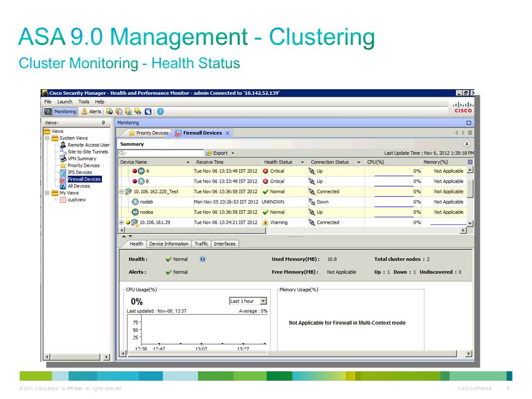Image resolution: width=532 pixels, height=399 pixels.
Task: Sort by the Receive Time column header
Action: (x=209, y=162)
